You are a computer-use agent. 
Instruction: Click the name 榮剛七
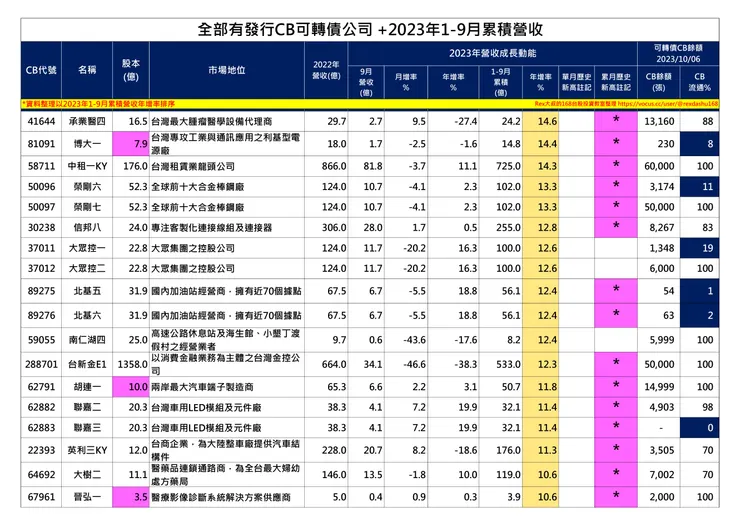pyautogui.click(x=87, y=207)
